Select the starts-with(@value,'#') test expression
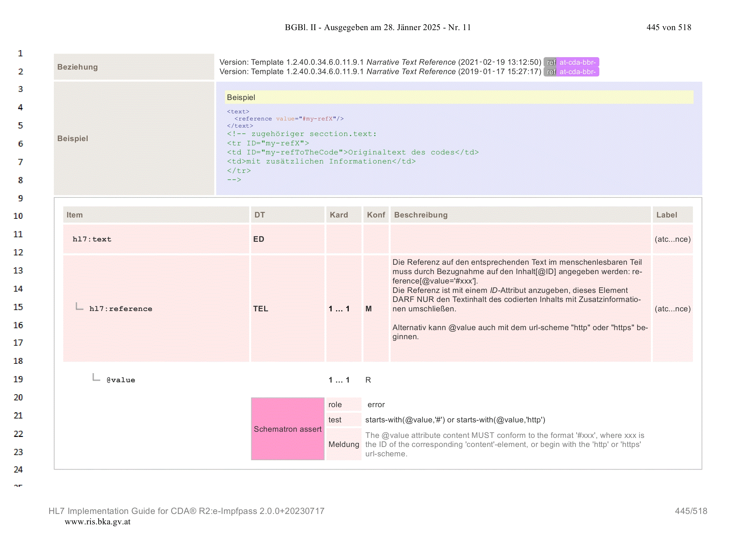756x535 pixels. click(455, 420)
